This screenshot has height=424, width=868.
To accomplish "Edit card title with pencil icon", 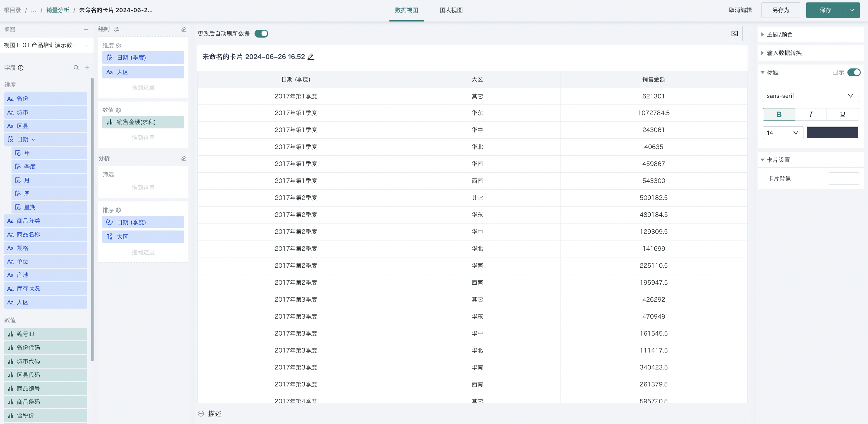I will (x=311, y=57).
